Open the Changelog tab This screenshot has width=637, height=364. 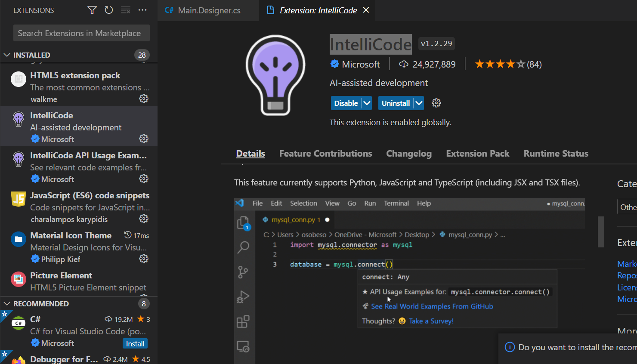point(409,154)
